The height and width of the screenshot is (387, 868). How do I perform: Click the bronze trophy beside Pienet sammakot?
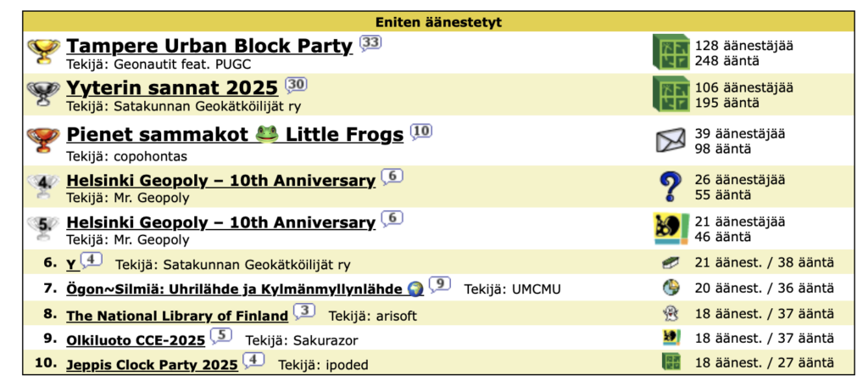point(42,140)
